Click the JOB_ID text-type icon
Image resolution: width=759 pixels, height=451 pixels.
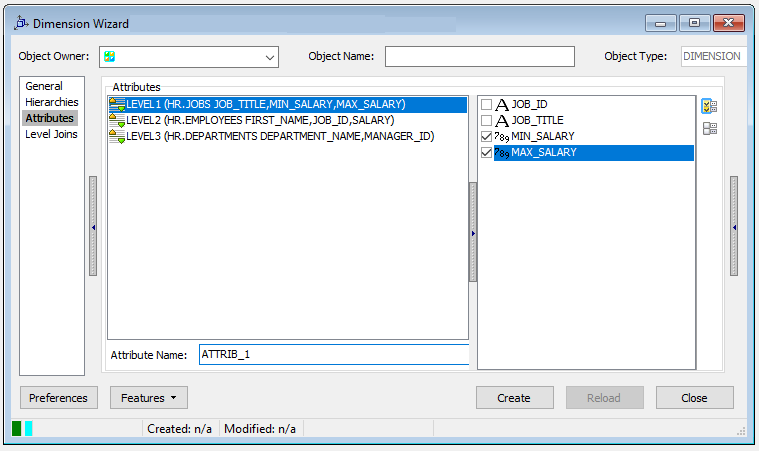502,105
